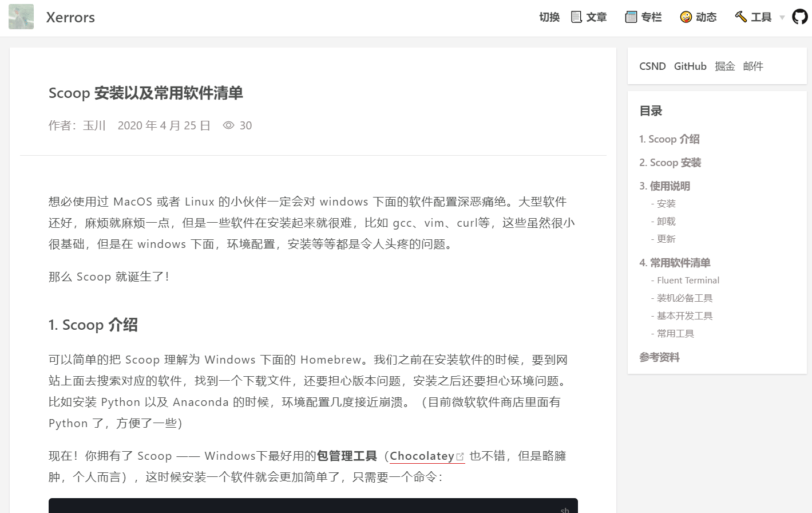Jump to section 1. Scoop 介绍
Viewport: 812px width, 513px height.
click(x=669, y=139)
